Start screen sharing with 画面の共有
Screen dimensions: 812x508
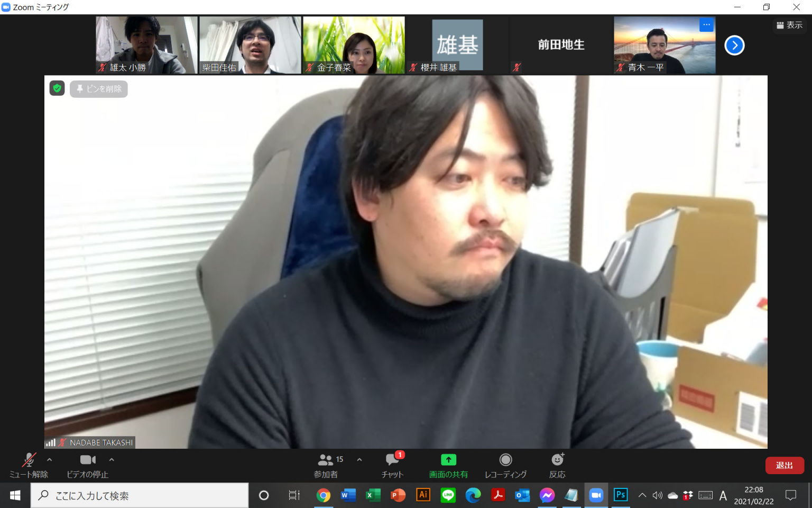[x=448, y=460]
